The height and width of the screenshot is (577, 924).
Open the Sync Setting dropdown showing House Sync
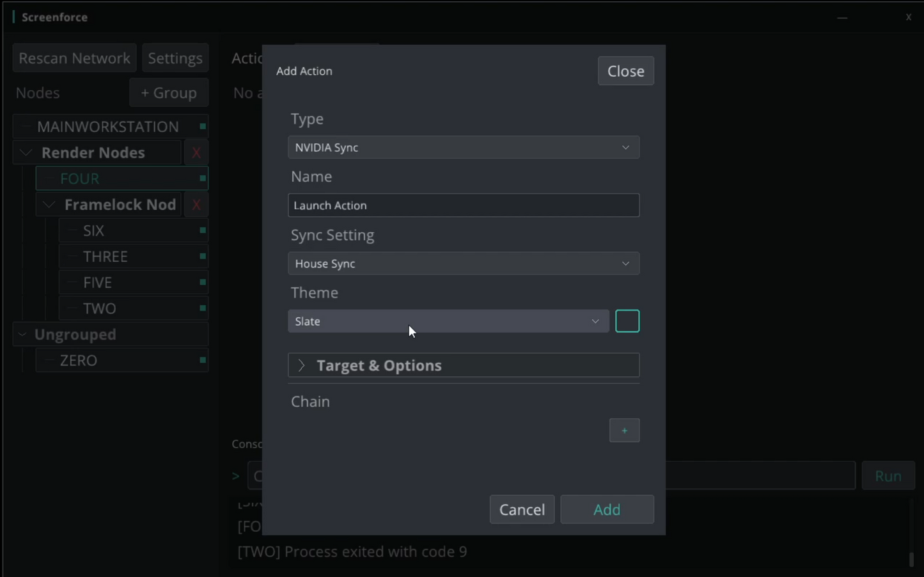[x=464, y=264]
